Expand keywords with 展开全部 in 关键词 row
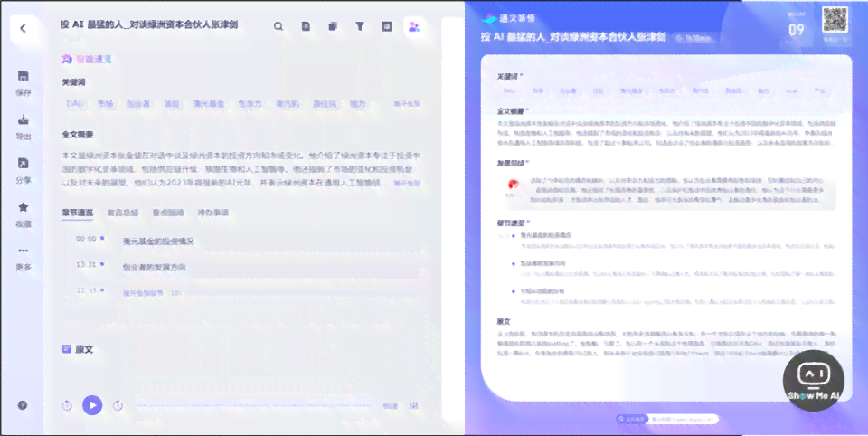 [407, 104]
